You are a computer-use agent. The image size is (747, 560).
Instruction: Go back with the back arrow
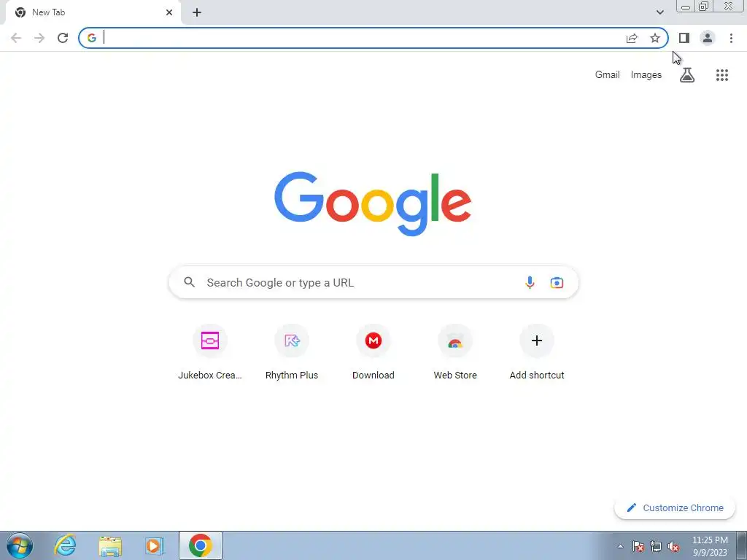(16, 38)
